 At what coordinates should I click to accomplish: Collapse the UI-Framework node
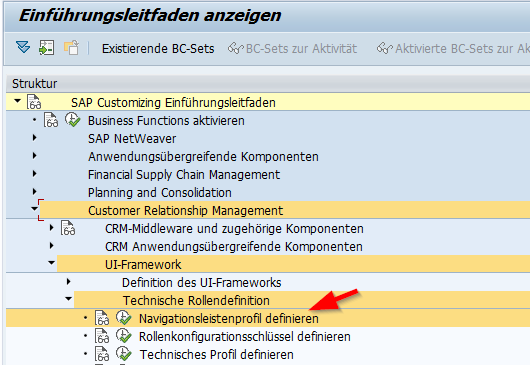[x=51, y=263]
